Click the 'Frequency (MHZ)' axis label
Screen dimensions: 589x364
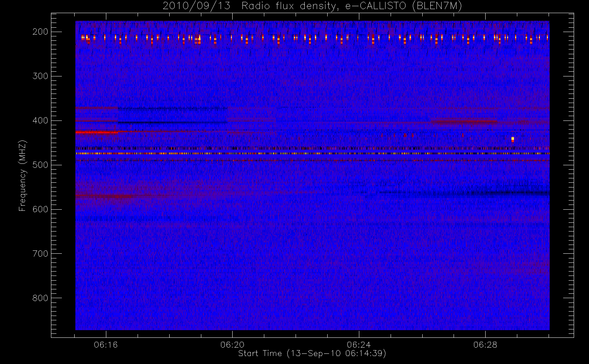23,175
